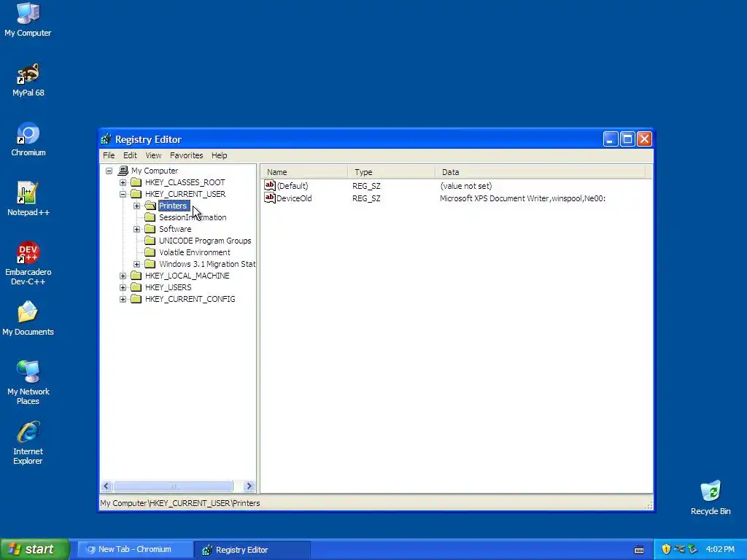Click the HKEY_CURRENT_USER folder icon
Image resolution: width=747 pixels, height=560 pixels.
136,194
